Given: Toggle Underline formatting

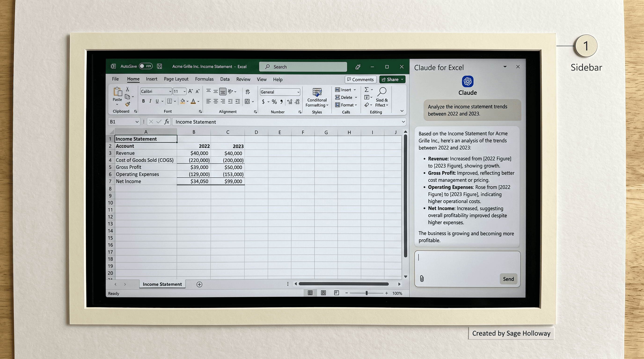Looking at the screenshot, I should point(157,101).
